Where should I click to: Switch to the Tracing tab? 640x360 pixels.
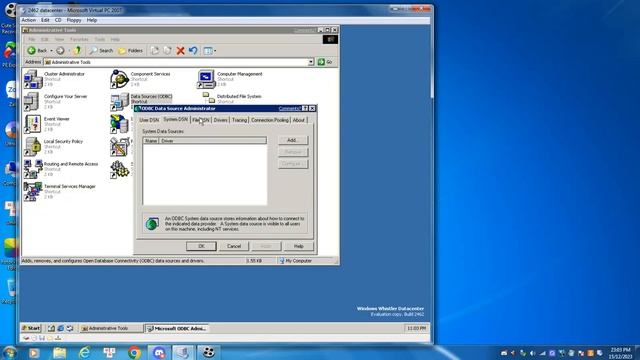[239, 120]
